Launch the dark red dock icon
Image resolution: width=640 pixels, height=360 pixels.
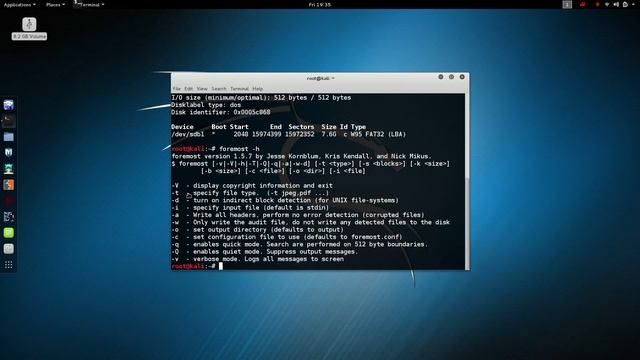coord(9,200)
